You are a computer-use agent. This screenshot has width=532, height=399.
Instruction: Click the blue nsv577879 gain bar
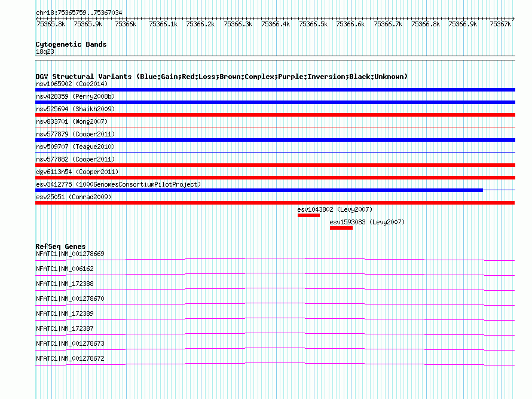pyautogui.click(x=275, y=140)
